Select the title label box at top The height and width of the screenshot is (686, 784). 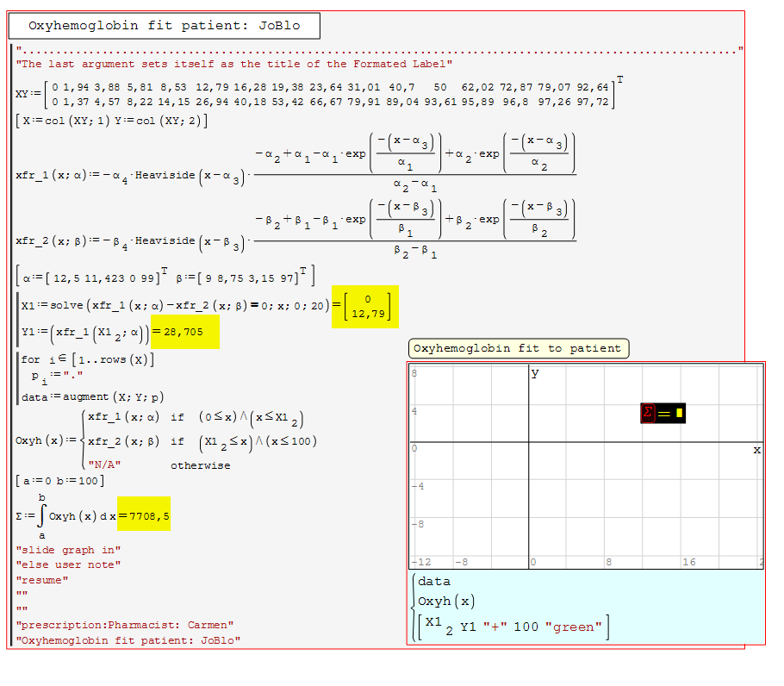click(165, 26)
